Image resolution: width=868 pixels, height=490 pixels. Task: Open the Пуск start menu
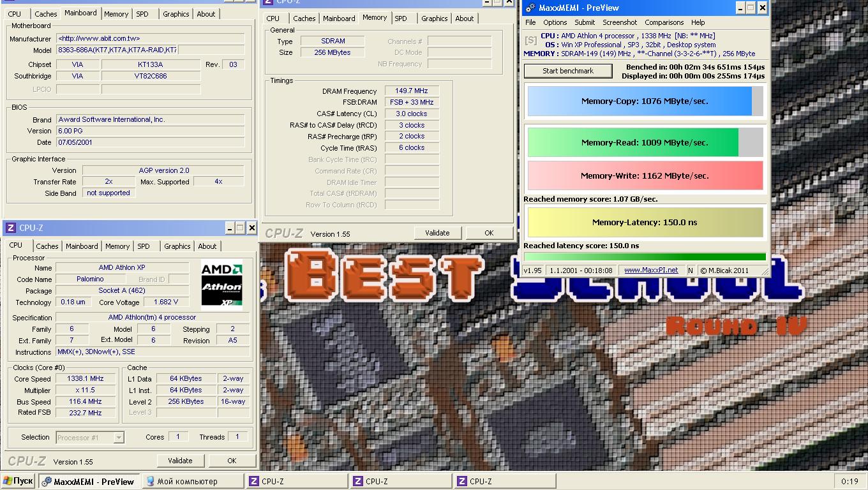pyautogui.click(x=18, y=481)
